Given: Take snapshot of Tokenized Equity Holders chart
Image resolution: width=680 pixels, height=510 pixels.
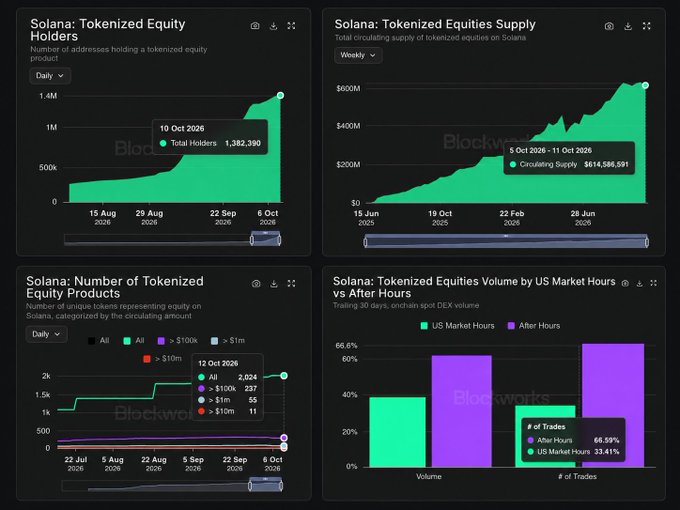Looking at the screenshot, I should tap(255, 26).
